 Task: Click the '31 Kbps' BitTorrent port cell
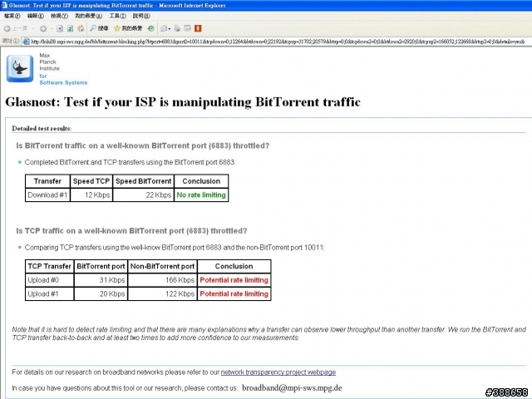(101, 280)
